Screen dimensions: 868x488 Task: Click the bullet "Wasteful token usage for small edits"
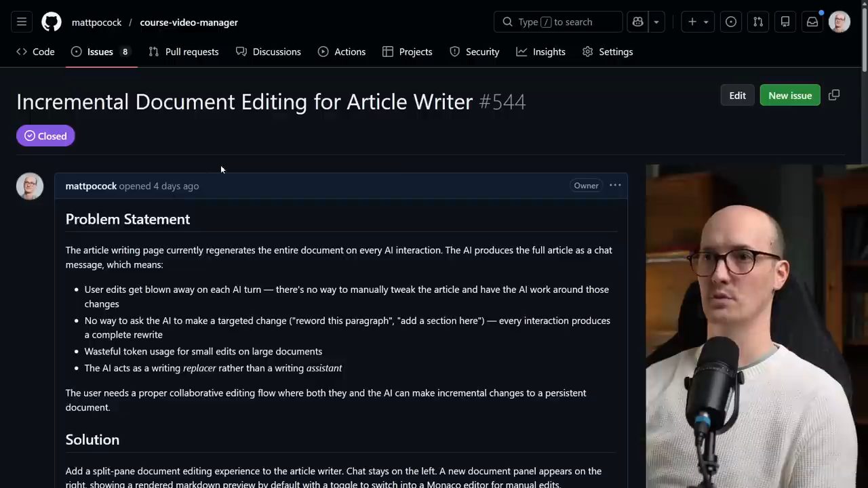tap(203, 351)
